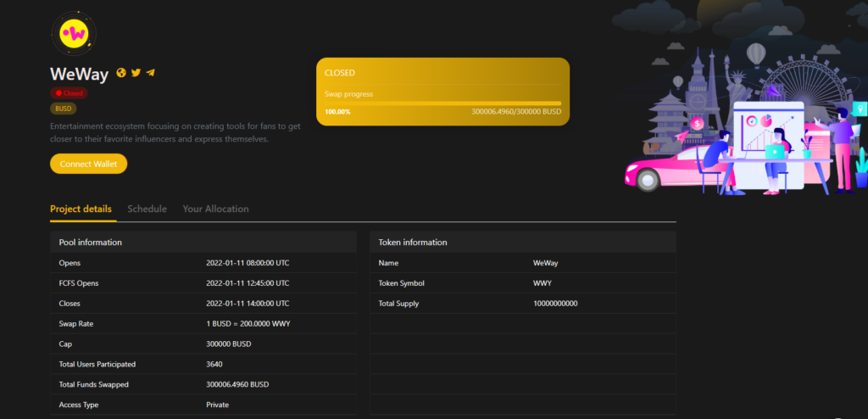Click the Pool information header

203,243
